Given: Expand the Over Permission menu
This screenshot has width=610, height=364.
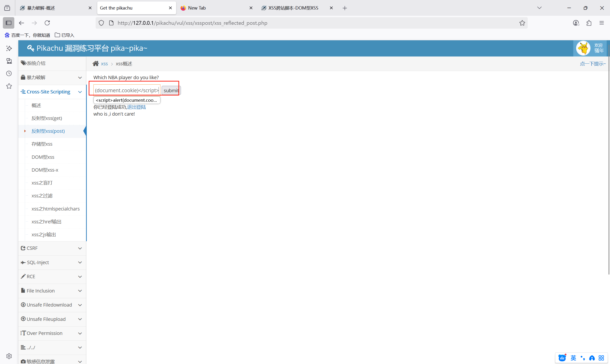Looking at the screenshot, I should (52, 333).
